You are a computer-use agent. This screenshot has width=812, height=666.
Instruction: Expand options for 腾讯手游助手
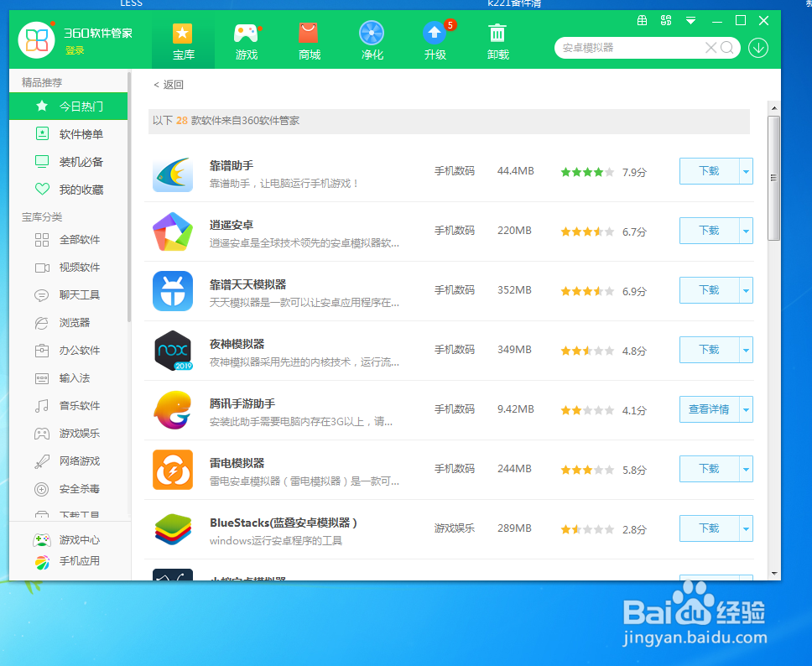[747, 409]
